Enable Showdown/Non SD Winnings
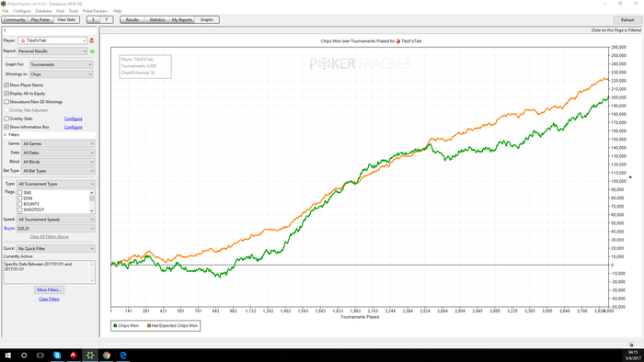Image resolution: width=644 pixels, height=362 pixels. point(6,102)
